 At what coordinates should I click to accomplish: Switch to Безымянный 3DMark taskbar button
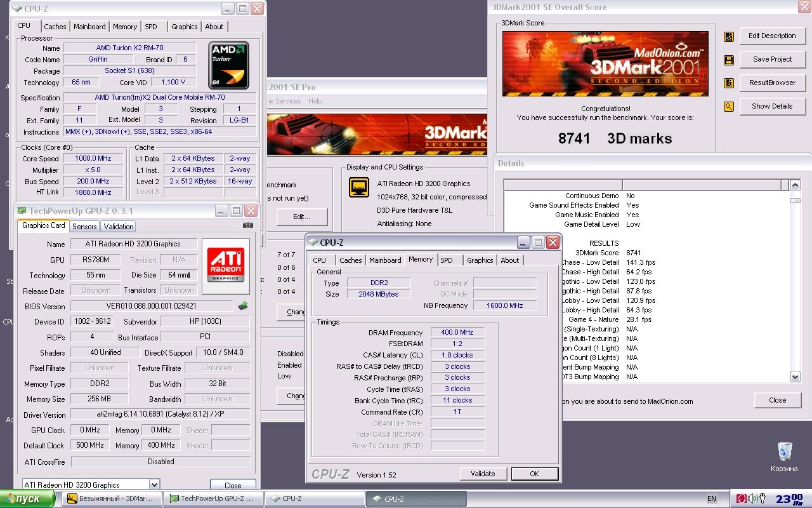pos(111,499)
